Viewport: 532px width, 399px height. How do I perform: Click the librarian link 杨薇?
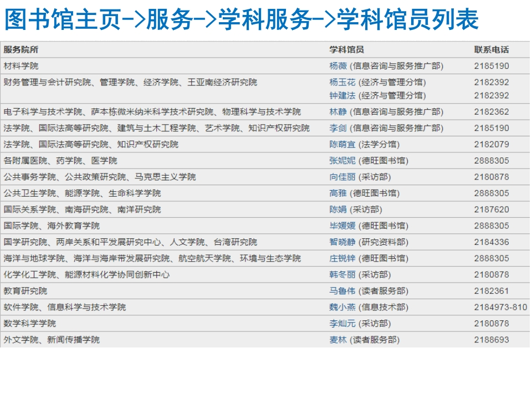pos(338,66)
